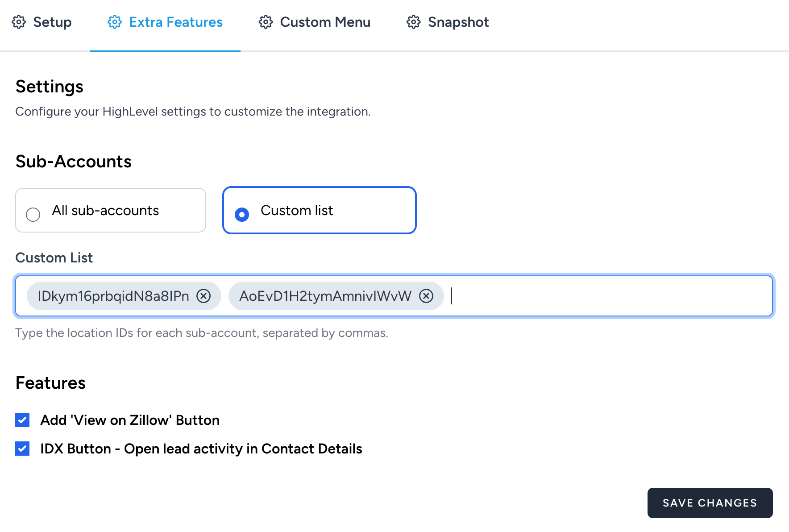
Task: Select the All sub-accounts radio option
Action: click(x=33, y=214)
